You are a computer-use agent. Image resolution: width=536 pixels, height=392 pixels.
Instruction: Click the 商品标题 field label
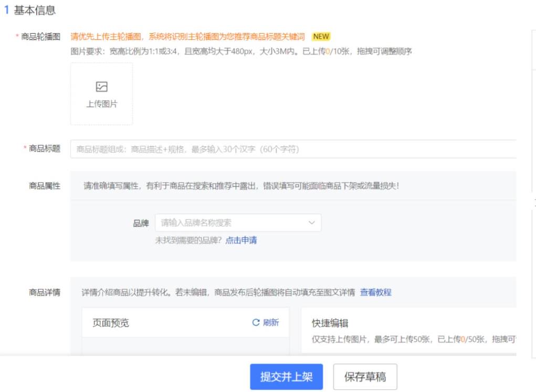coord(45,149)
